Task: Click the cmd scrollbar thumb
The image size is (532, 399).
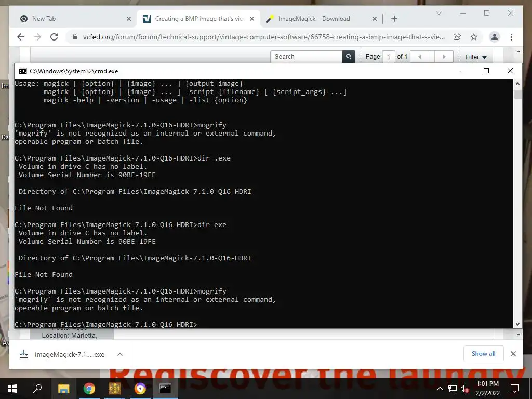Action: click(x=517, y=94)
